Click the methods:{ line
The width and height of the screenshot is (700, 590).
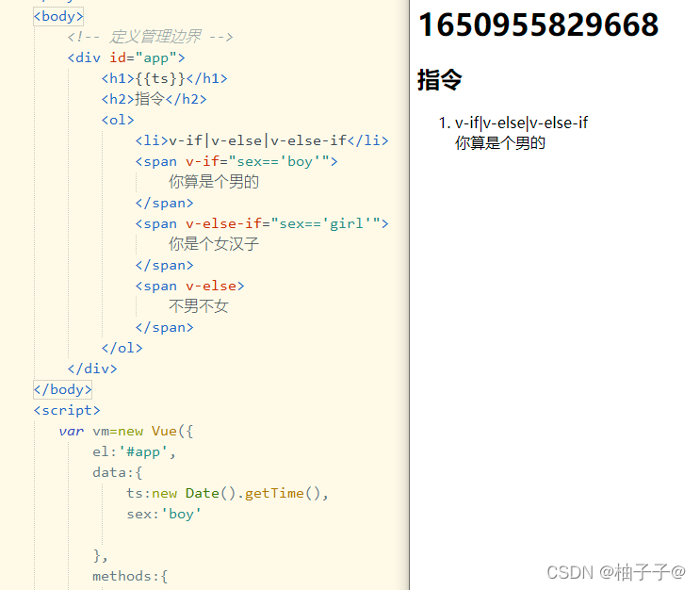130,576
